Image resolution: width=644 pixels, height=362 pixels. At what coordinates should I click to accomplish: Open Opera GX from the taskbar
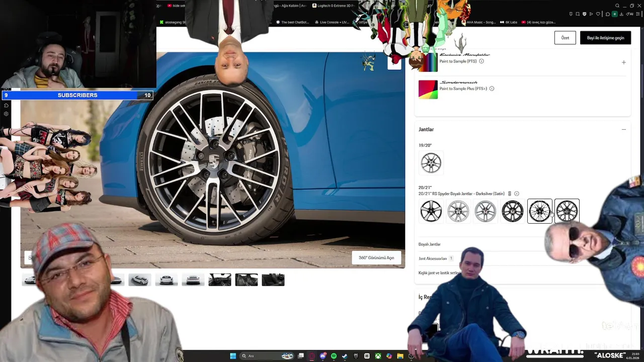(x=312, y=356)
